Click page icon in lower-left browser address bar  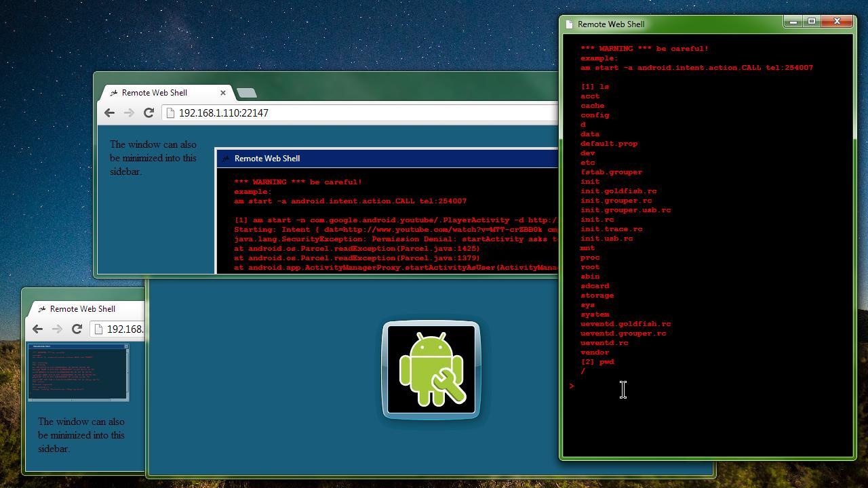coord(99,329)
